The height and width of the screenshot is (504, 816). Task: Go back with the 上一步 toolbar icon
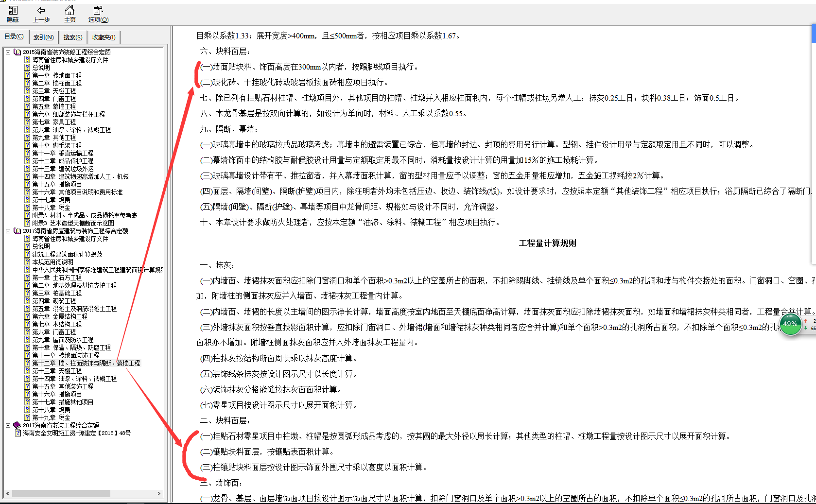[41, 14]
